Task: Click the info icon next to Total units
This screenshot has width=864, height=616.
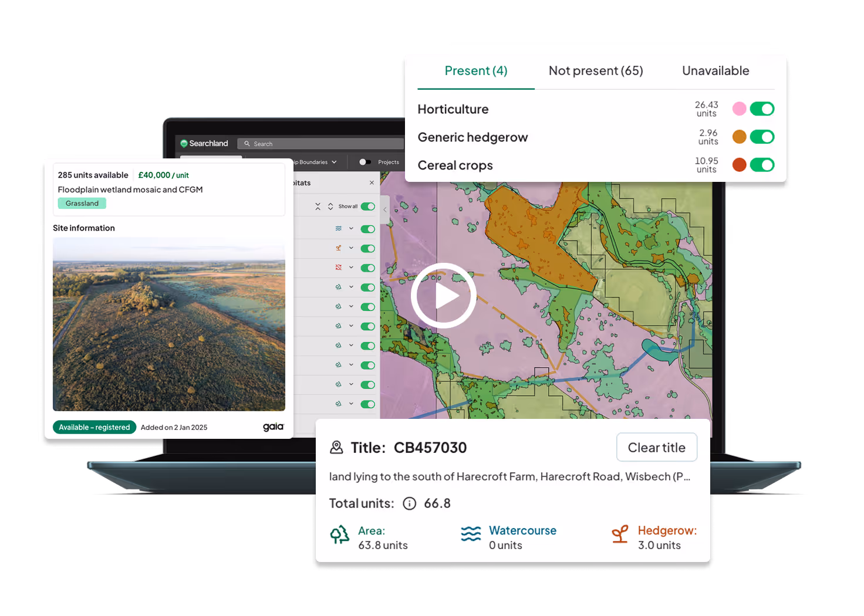Action: pos(410,503)
